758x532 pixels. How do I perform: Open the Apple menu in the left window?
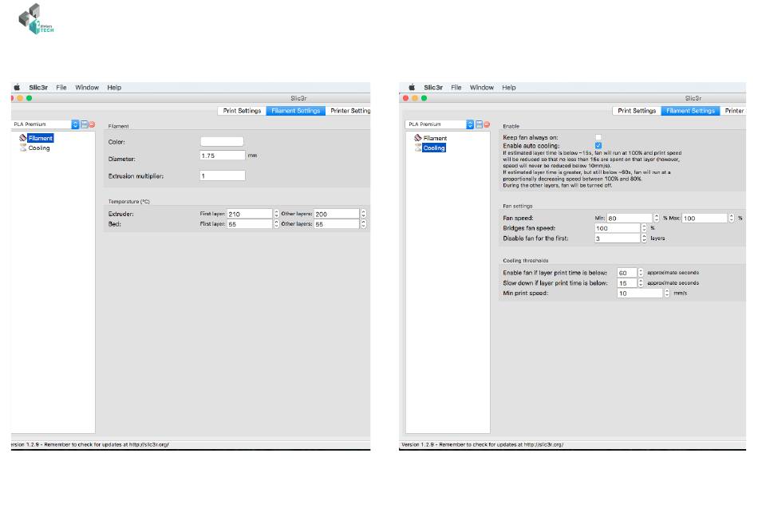(17, 88)
